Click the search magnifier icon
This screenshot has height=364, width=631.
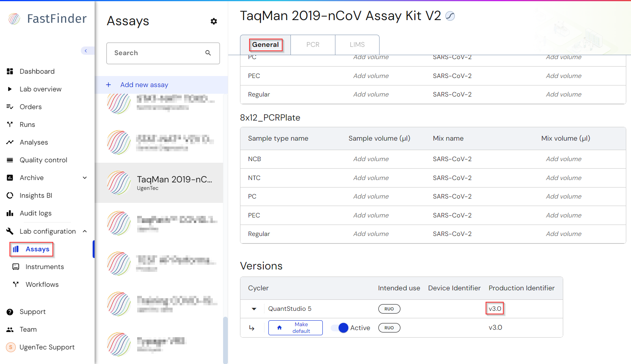[208, 53]
